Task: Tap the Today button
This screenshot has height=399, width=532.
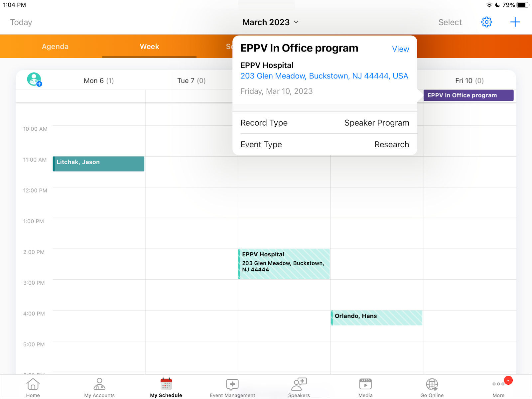Action: tap(21, 22)
